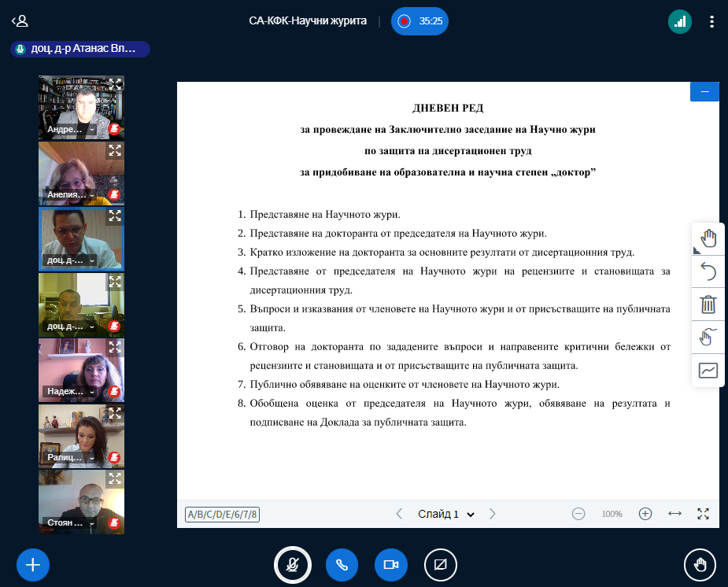Image resolution: width=728 pixels, height=587 pixels.
Task: Click agenda item Представяне на Научното жури.
Action: tap(324, 214)
